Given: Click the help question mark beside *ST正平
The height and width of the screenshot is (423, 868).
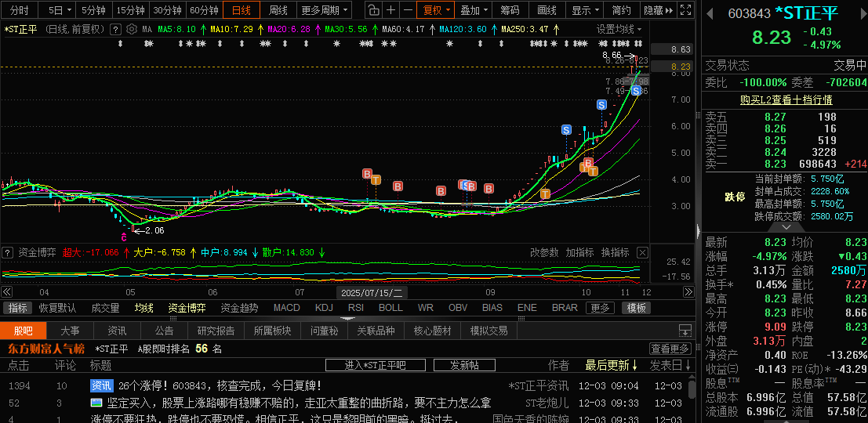Looking at the screenshot, I should tap(115, 29).
